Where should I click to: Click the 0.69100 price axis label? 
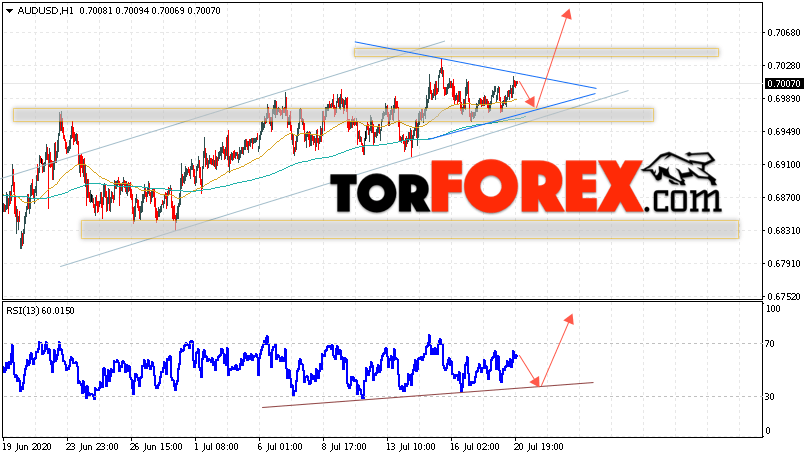784,165
